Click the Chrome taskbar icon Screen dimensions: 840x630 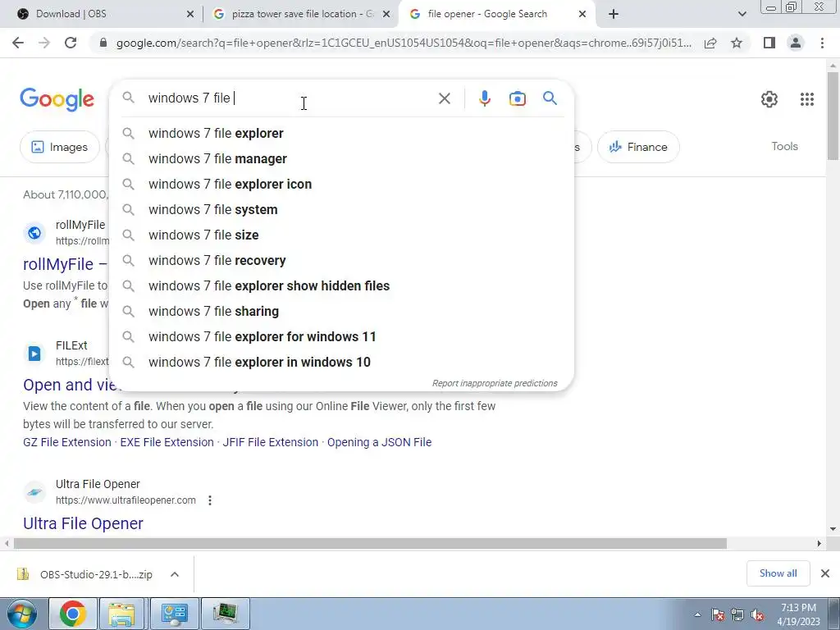coord(73,614)
